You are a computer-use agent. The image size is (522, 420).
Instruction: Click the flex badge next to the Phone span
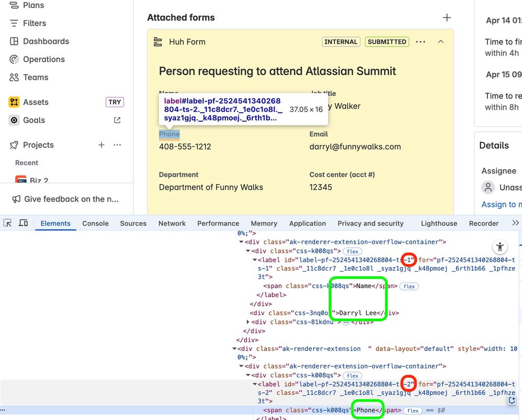pyautogui.click(x=412, y=411)
